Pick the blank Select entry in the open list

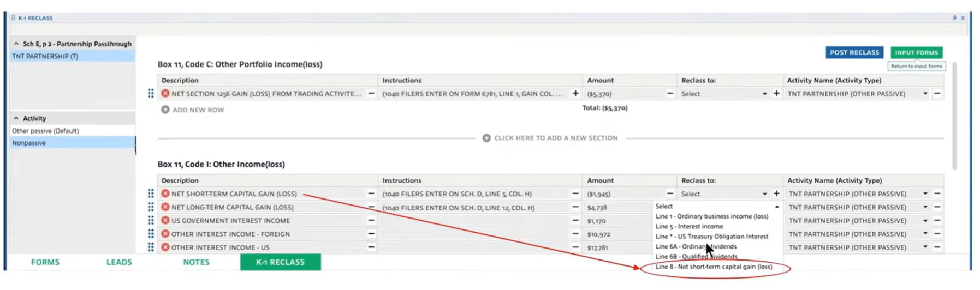(x=664, y=206)
